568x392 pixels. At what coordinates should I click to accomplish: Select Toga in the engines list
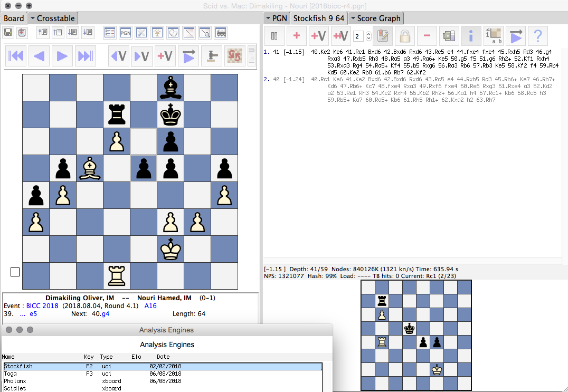tap(163, 374)
